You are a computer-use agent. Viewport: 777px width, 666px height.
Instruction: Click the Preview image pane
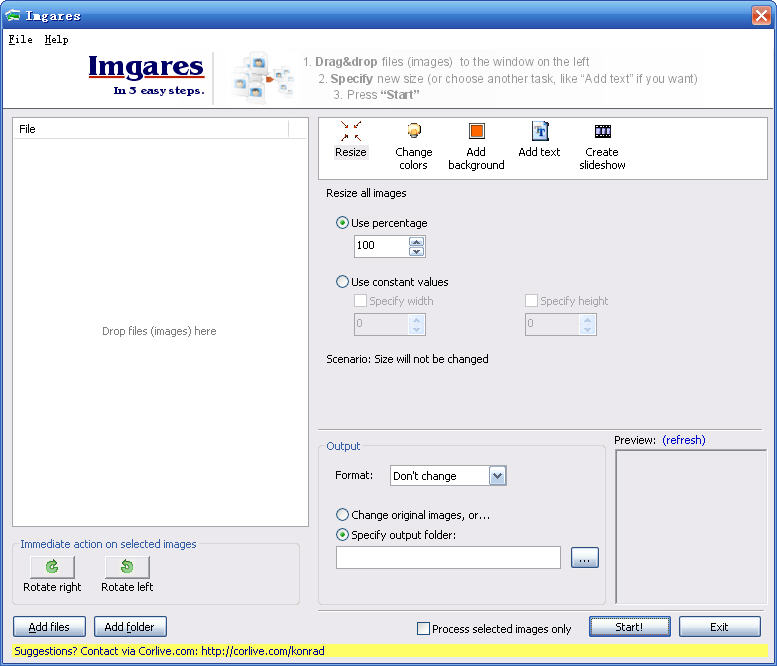click(691, 526)
